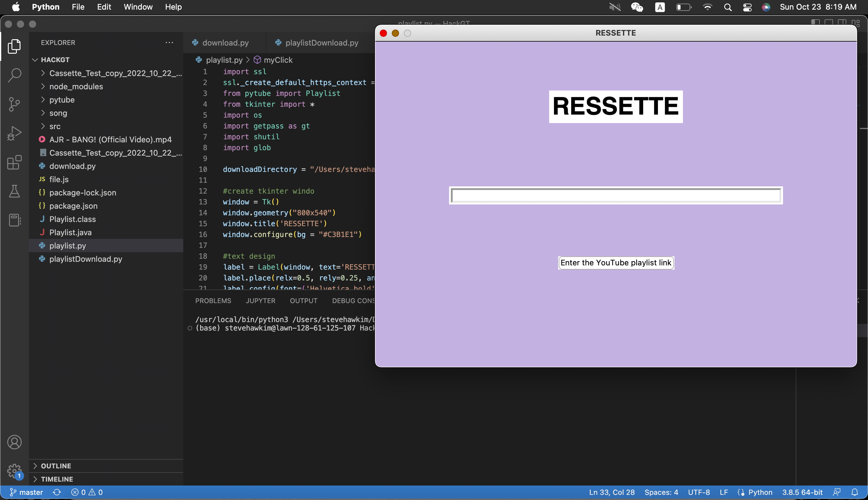868x500 pixels.
Task: Open the macOS Control Center icon
Action: point(747,7)
